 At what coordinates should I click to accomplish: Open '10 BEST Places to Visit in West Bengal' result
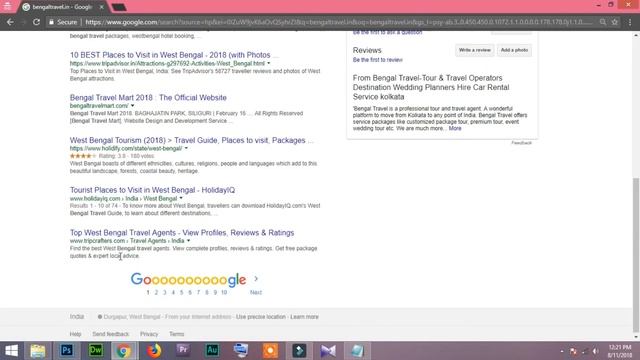click(174, 55)
